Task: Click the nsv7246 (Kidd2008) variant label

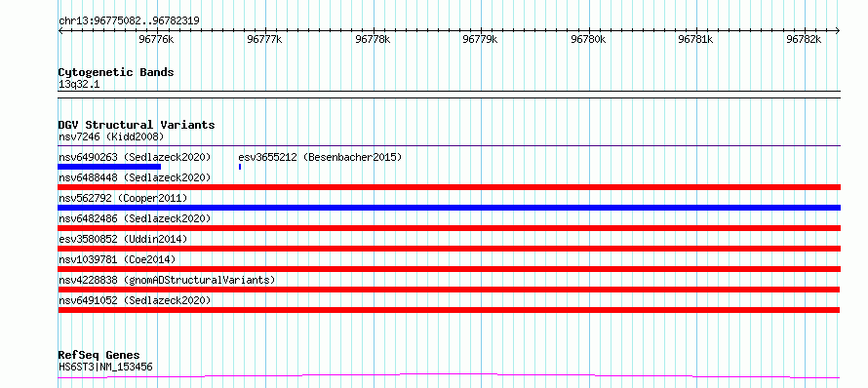Action: click(111, 136)
